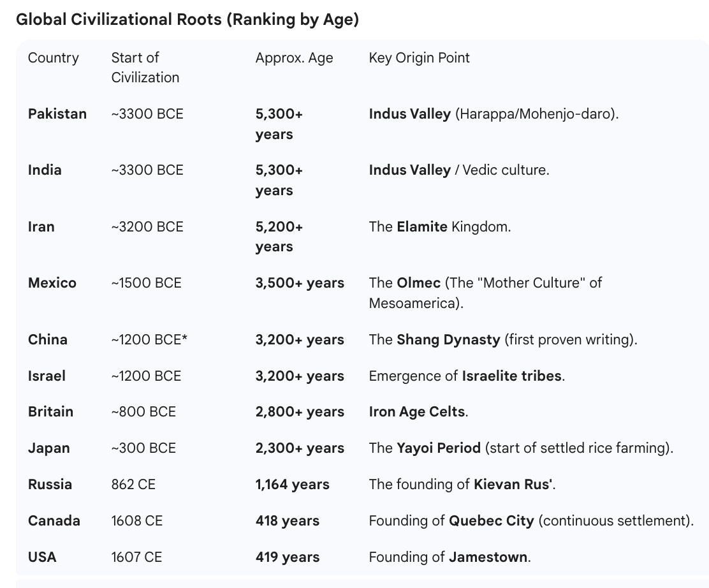The image size is (709, 588).
Task: Click '5,300+ years' in the India row
Action: [279, 180]
